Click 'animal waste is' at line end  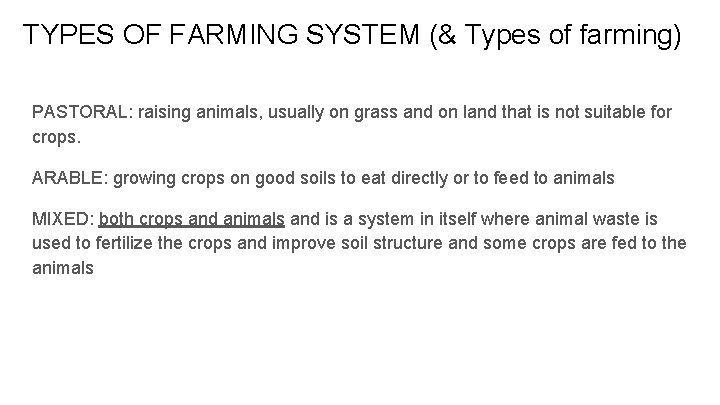[630, 219]
